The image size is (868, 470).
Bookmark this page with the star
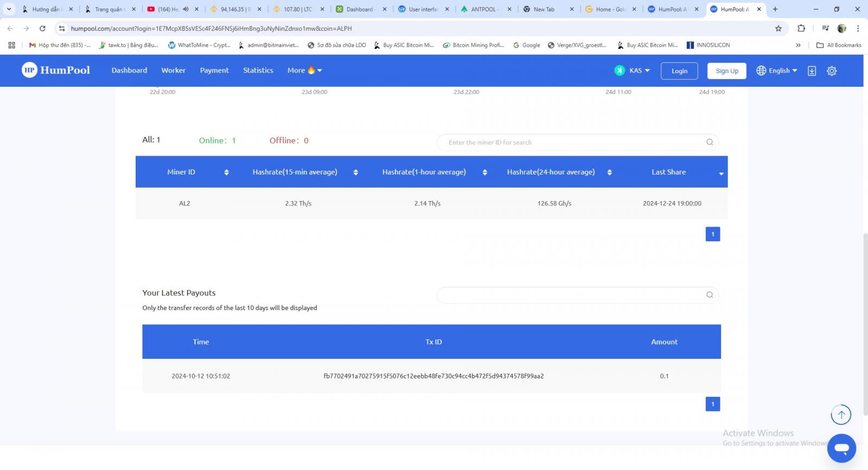[x=778, y=28]
